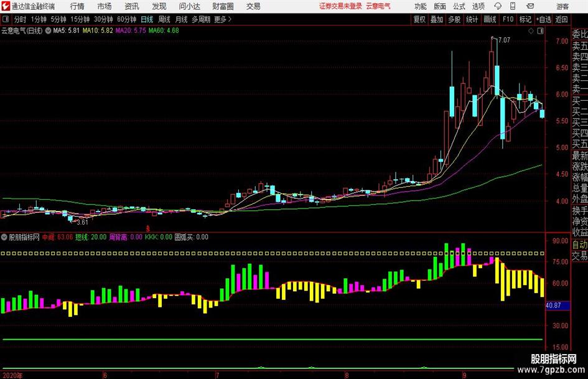Click the MA60: 4.68 indicator value
The width and height of the screenshot is (588, 379).
pos(164,30)
